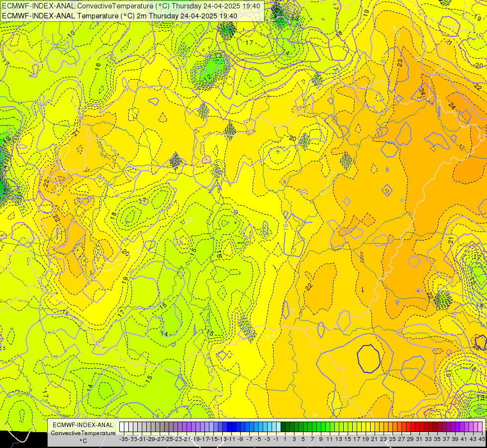Image resolution: width=487 pixels, height=448 pixels.
Task: Click the '25' value on the legend scale
Action: click(x=392, y=439)
